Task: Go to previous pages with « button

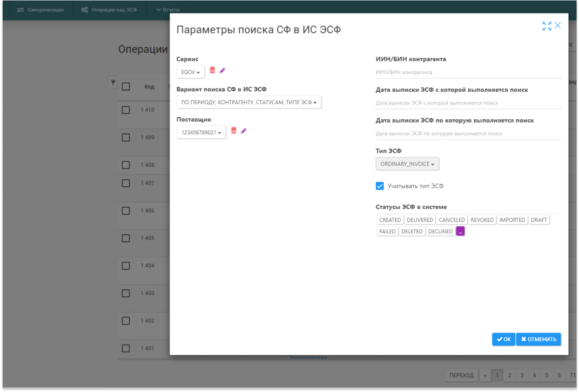Action: pyautogui.click(x=485, y=375)
